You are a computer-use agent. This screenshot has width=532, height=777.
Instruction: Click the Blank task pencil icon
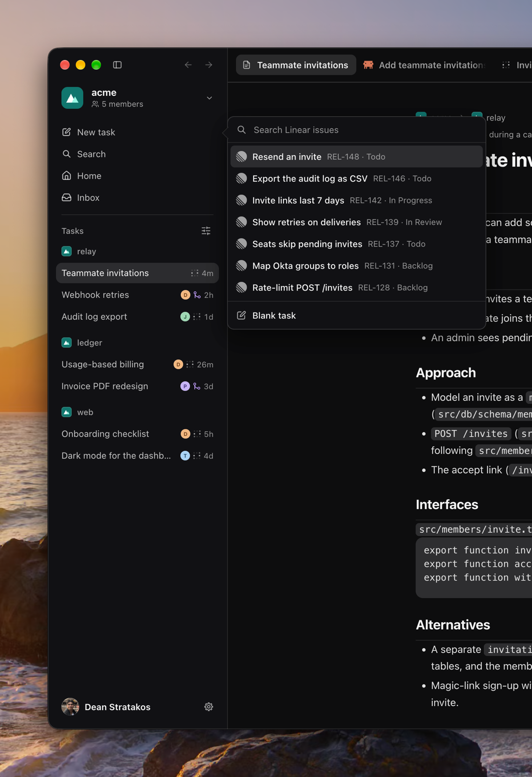[x=241, y=315]
